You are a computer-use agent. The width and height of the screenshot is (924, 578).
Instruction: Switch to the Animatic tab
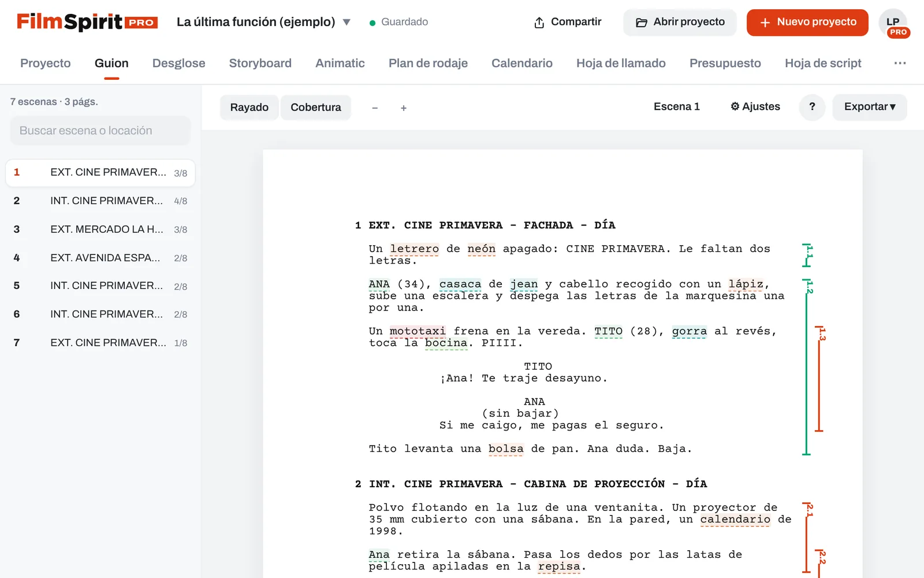coord(340,63)
